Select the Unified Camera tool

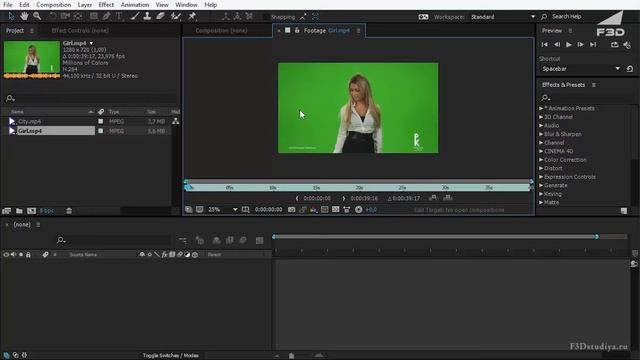tap(65, 16)
